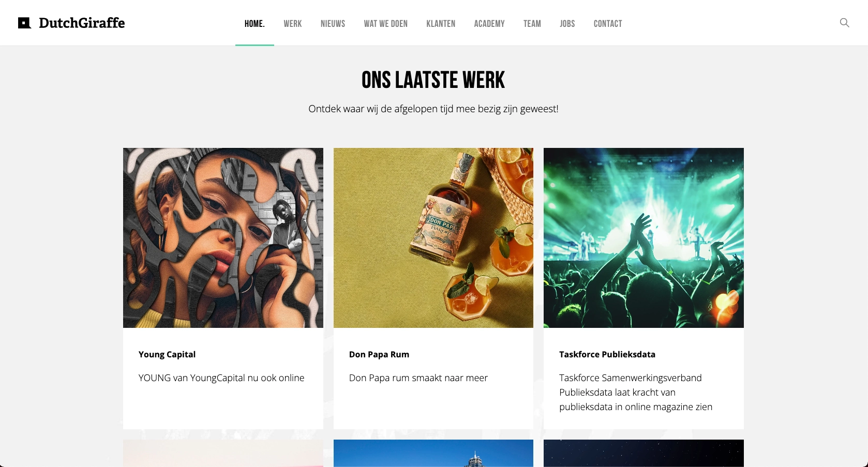
Task: Click the Young Capital title link
Action: pos(167,354)
